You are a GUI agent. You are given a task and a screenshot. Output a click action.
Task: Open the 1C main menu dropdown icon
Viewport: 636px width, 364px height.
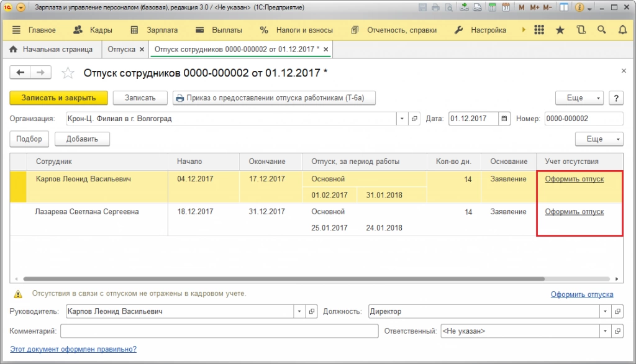click(20, 7)
